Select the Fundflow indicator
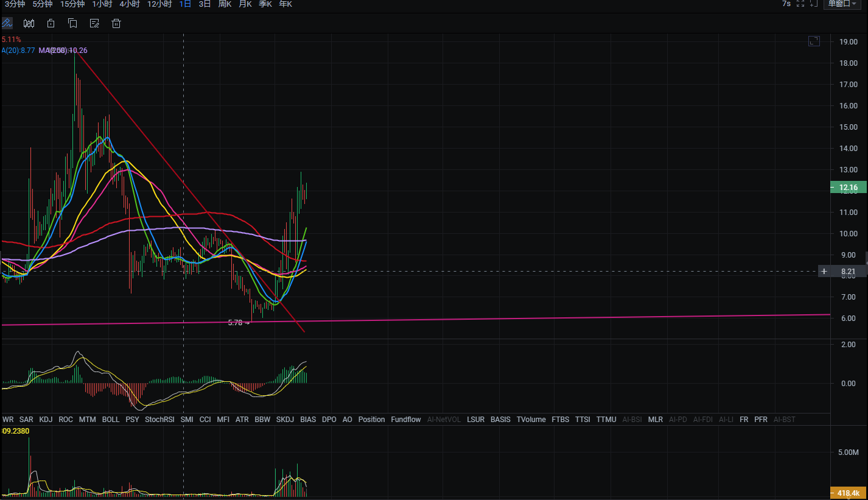 click(405, 420)
